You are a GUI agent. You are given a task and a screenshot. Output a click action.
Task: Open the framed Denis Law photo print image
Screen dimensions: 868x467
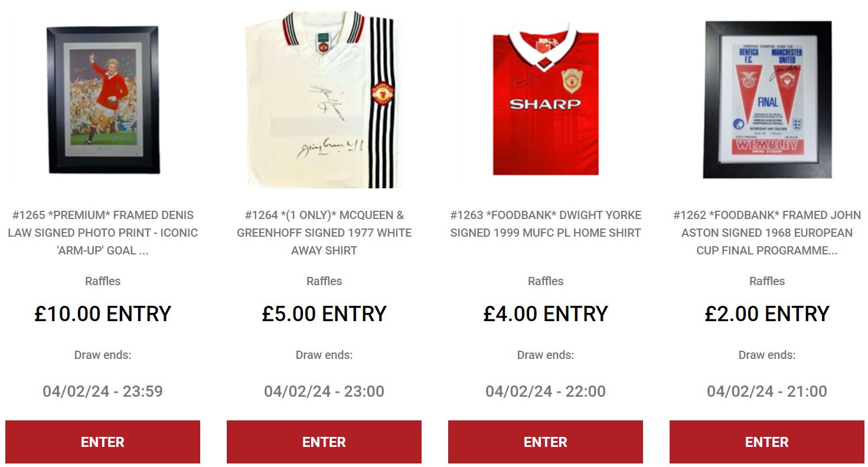click(x=103, y=99)
